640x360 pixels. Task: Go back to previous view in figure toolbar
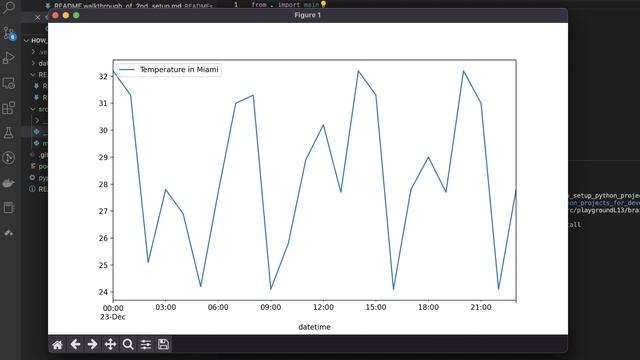pos(75,344)
